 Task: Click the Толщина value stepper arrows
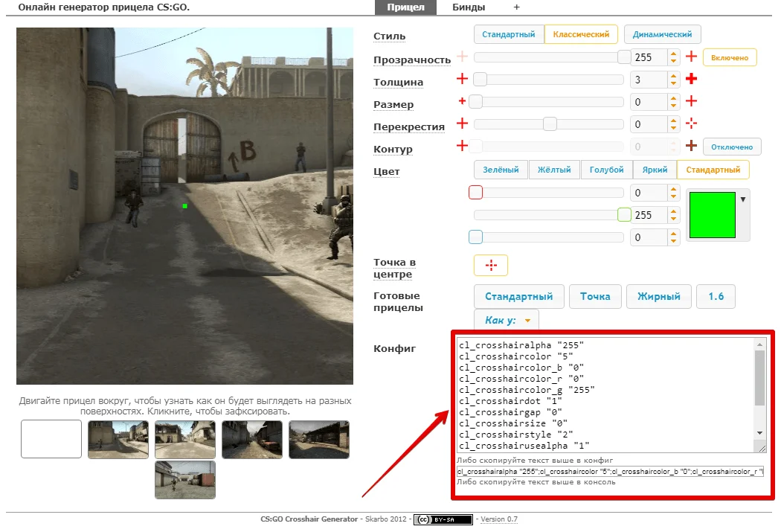click(673, 80)
